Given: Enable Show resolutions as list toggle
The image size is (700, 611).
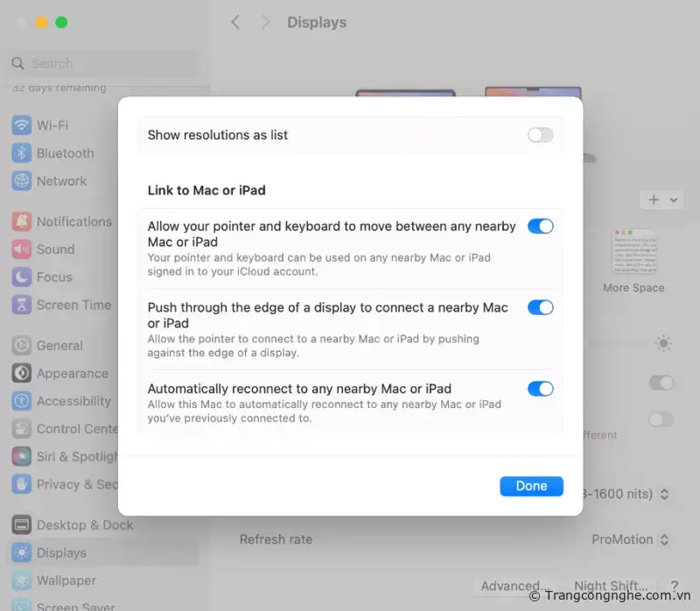Looking at the screenshot, I should click(x=540, y=135).
